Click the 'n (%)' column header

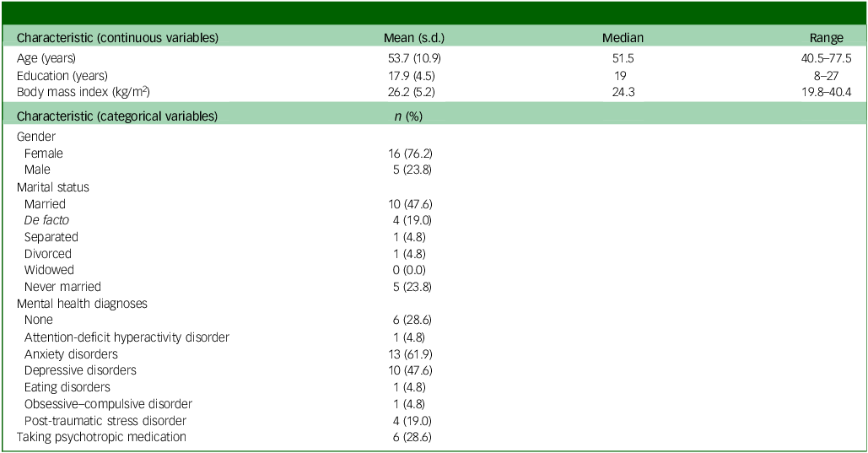408,116
